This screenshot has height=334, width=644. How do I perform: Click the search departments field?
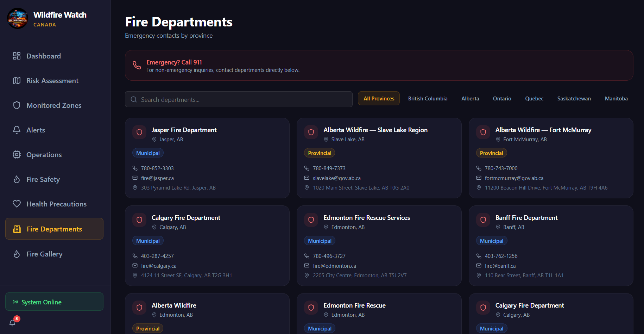point(239,99)
